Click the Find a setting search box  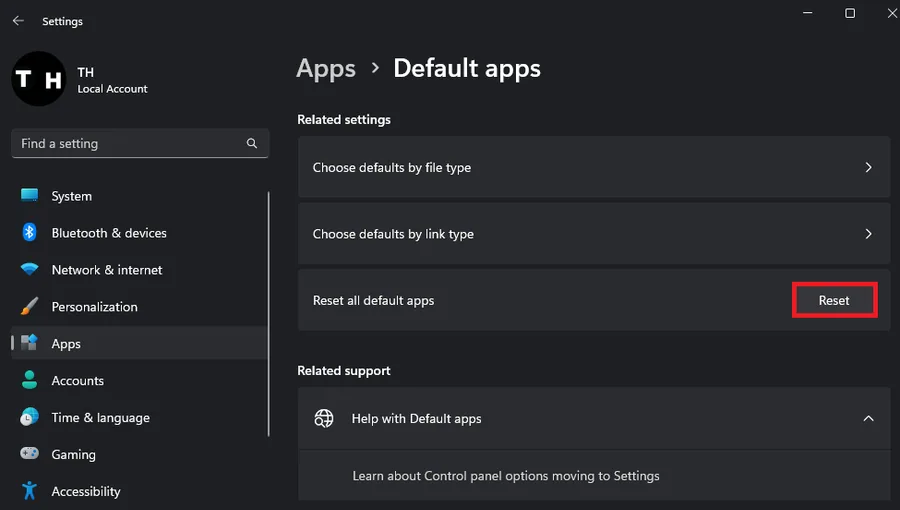click(139, 143)
